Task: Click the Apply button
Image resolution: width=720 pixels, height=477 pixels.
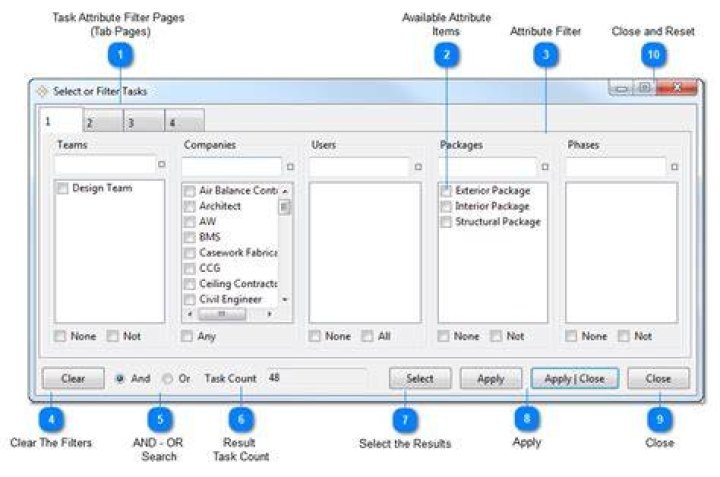Action: [x=491, y=378]
